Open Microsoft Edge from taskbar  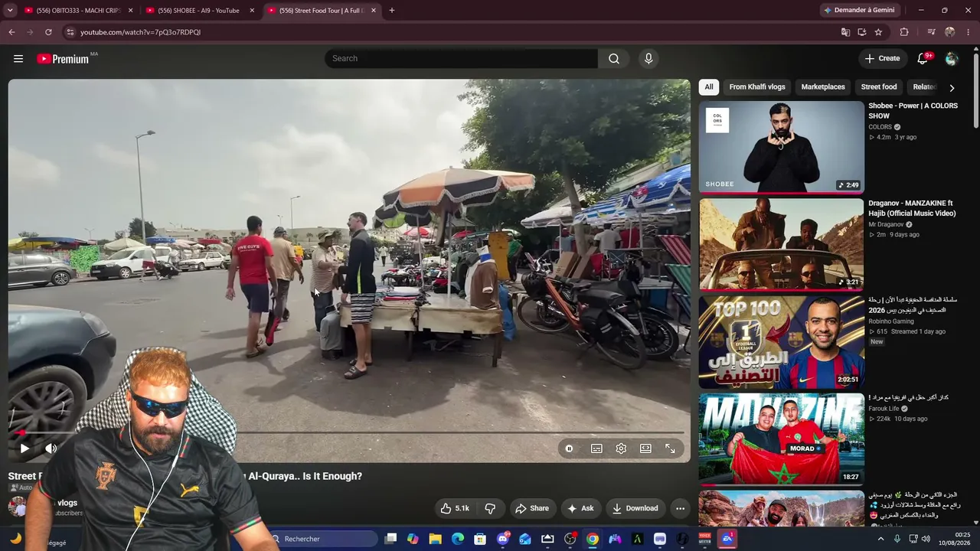tap(458, 539)
